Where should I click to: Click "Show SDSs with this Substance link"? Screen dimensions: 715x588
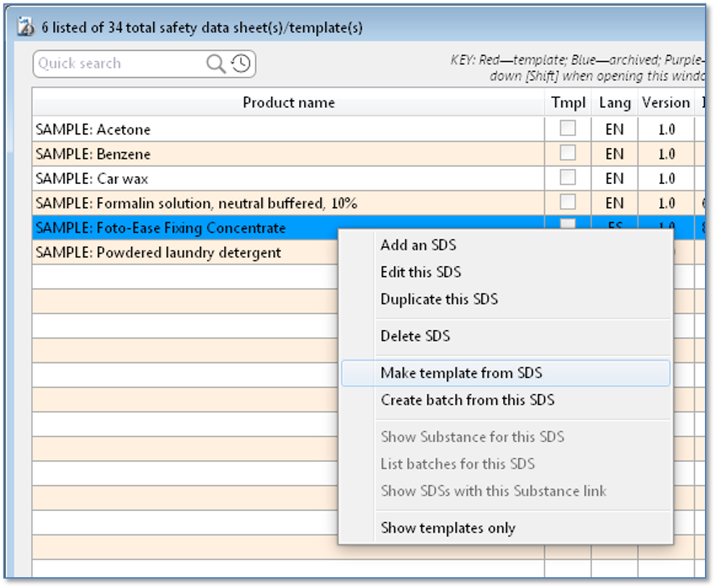pos(506,491)
